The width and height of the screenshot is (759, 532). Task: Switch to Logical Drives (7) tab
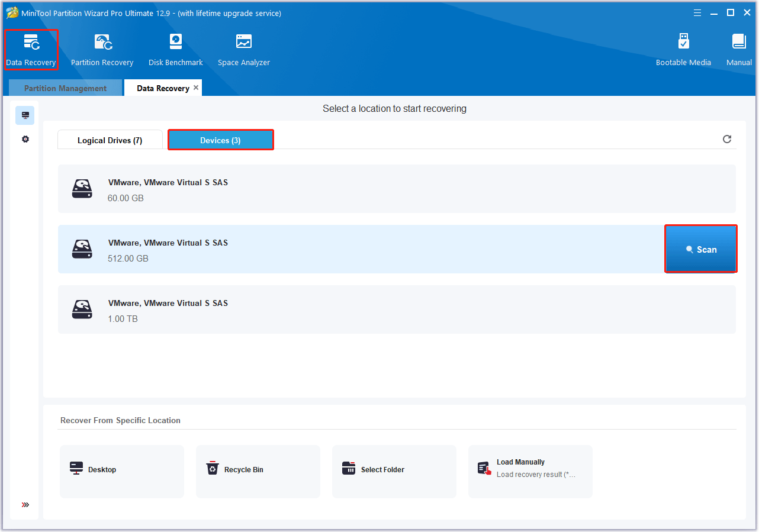110,140
